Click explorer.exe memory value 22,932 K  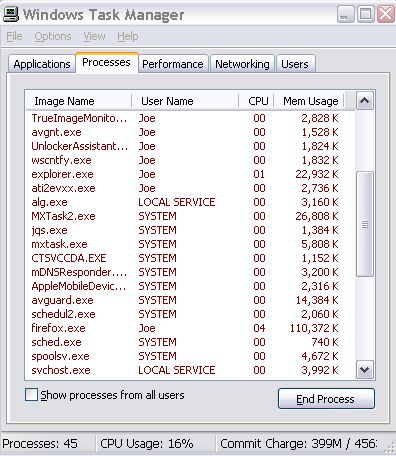coord(317,174)
